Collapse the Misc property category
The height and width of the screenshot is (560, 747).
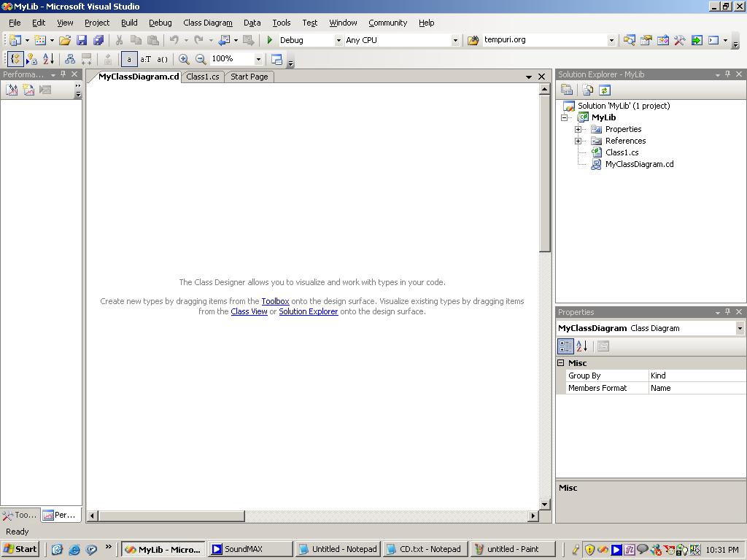(x=561, y=363)
